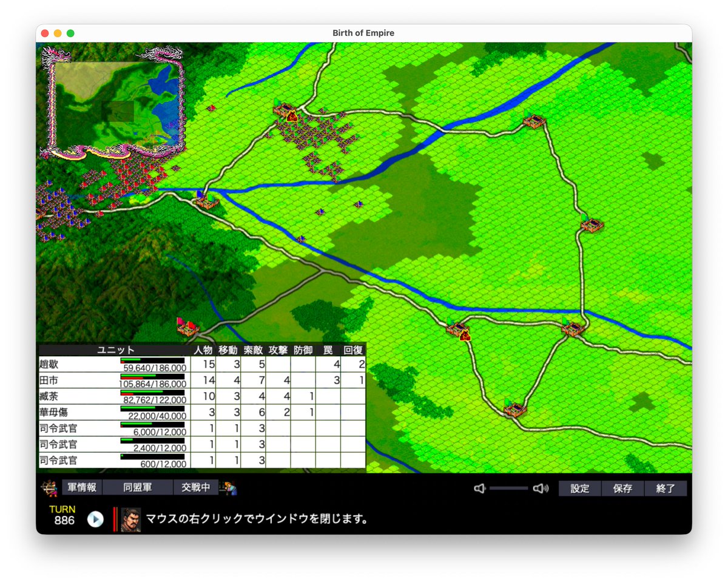
Task: Click 田市's troop strength bar
Action: [152, 377]
